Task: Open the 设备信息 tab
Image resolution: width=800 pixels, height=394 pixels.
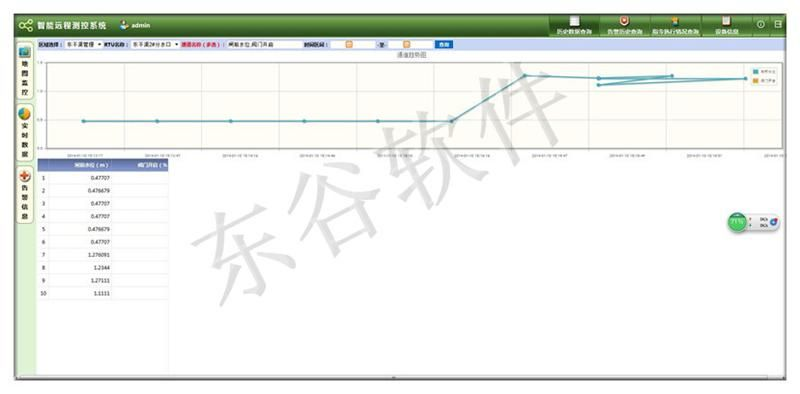Action: tap(726, 26)
